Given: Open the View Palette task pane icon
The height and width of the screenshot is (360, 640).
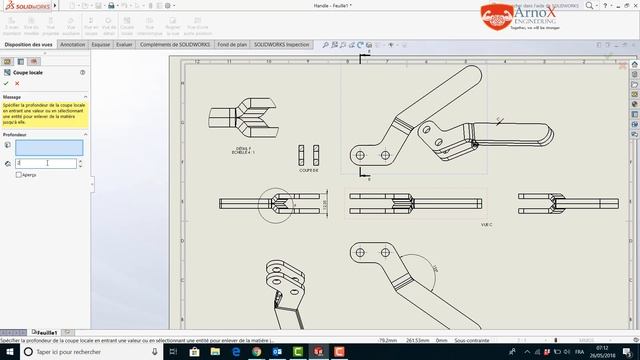Looking at the screenshot, I should click(x=635, y=94).
